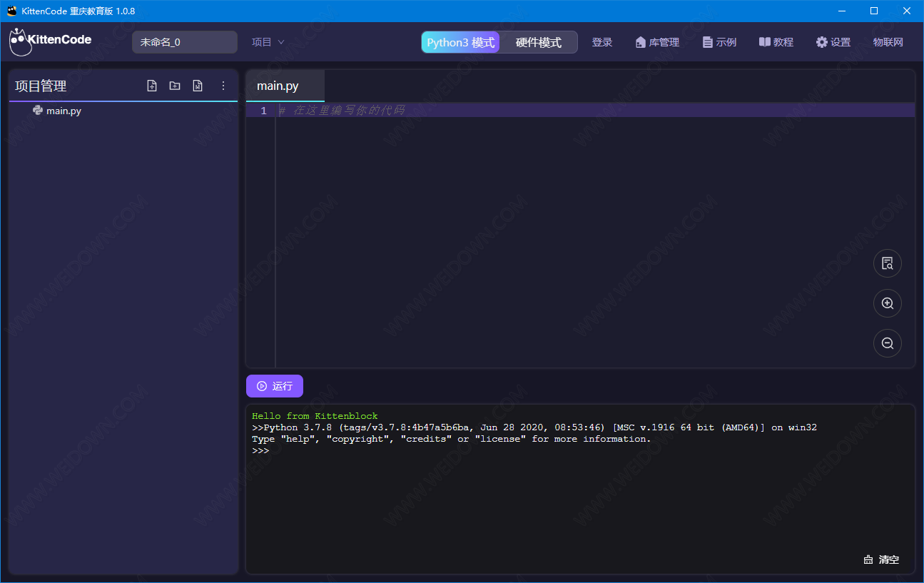
Task: Zoom in the code editor
Action: (888, 303)
